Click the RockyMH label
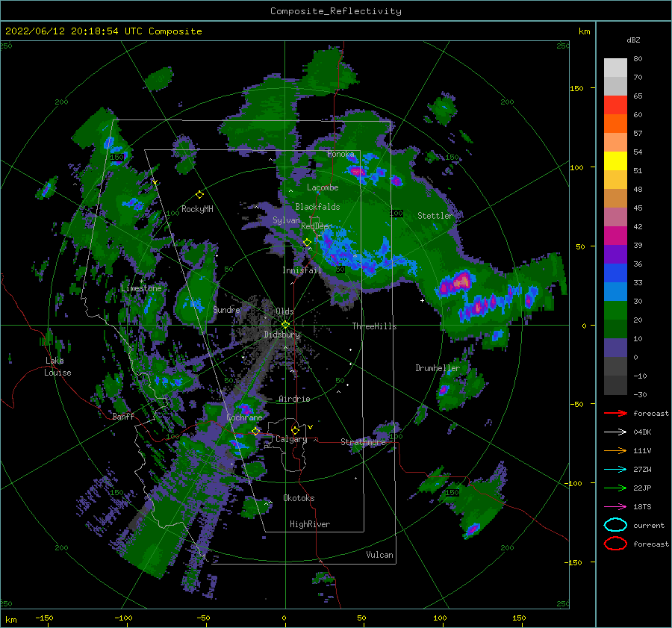672x628 pixels. pos(197,209)
